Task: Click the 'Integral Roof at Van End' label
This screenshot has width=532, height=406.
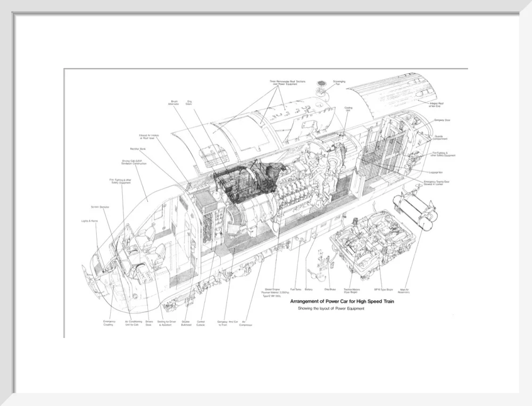Action: pyautogui.click(x=436, y=104)
